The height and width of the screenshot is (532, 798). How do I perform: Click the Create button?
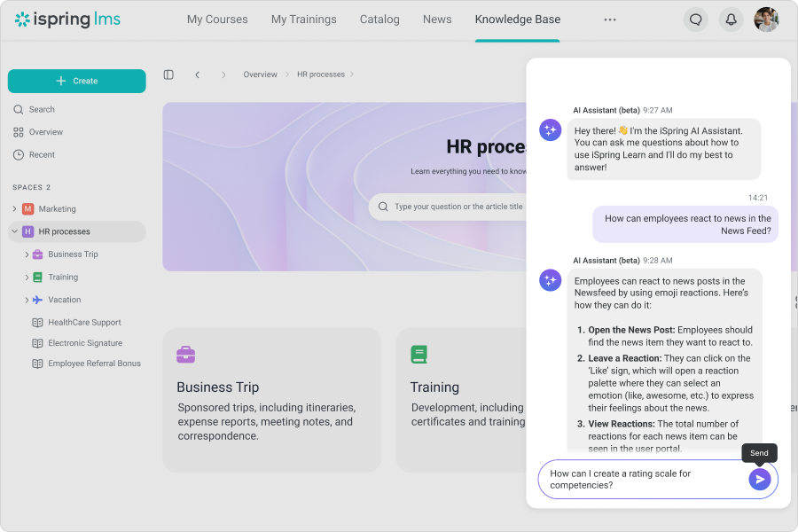click(77, 81)
